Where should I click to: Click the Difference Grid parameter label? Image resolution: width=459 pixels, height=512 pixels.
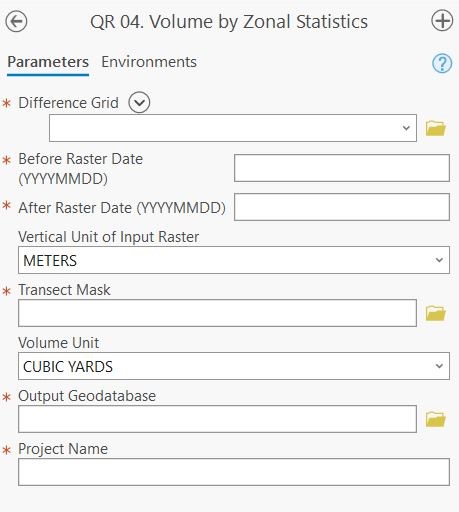click(68, 103)
